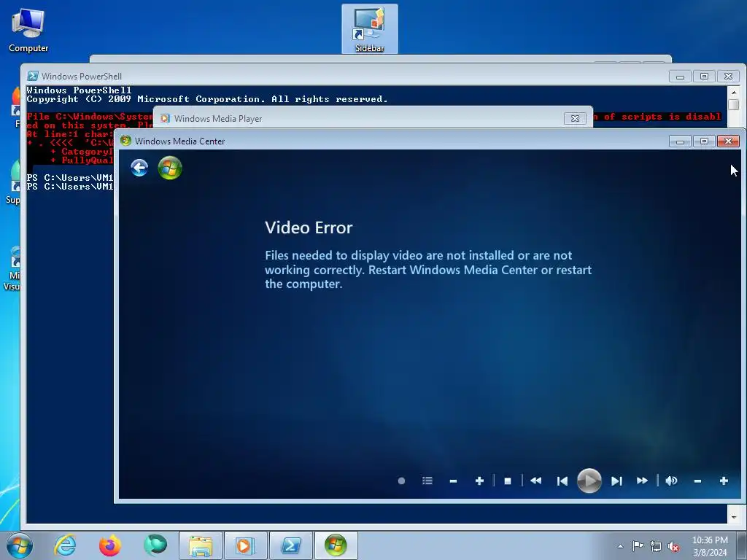The width and height of the screenshot is (747, 560).
Task: Click the 'Copyright (C) 2009 Microsoft Corporation' line
Action: pyautogui.click(x=206, y=99)
